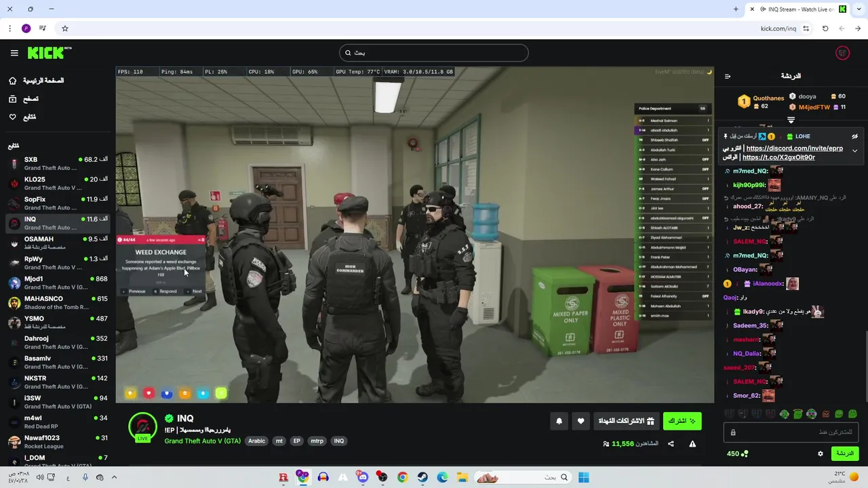
Task: Open File Explorer from the taskbar
Action: (x=462, y=477)
